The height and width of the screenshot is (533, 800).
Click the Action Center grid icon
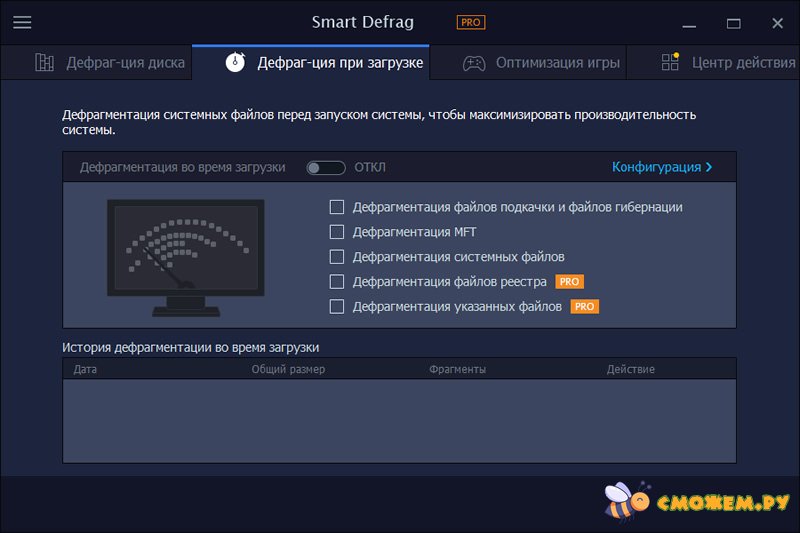click(671, 63)
